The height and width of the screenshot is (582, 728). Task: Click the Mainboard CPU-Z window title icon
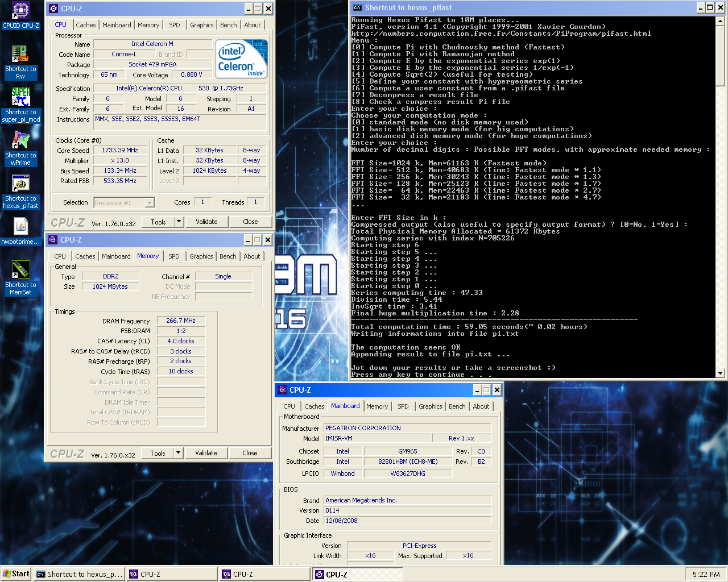282,390
